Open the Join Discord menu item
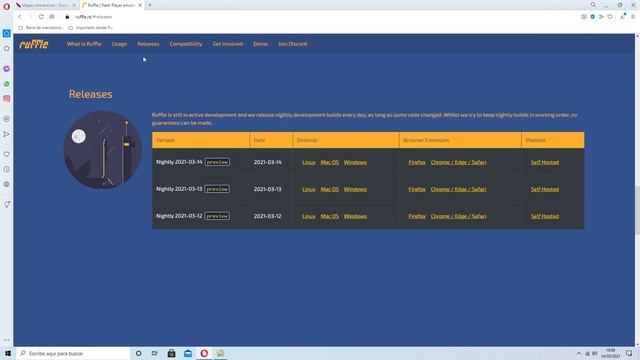The width and height of the screenshot is (640, 360). (x=293, y=44)
